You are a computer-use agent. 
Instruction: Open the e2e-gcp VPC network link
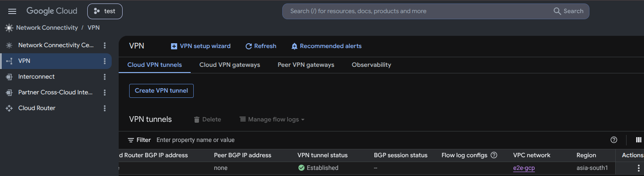pos(524,168)
